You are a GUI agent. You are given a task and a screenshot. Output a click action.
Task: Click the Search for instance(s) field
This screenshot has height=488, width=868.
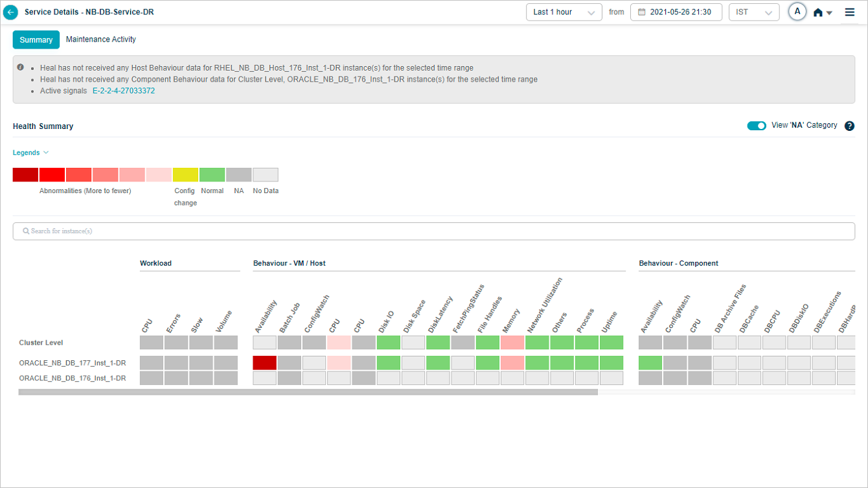click(x=434, y=231)
